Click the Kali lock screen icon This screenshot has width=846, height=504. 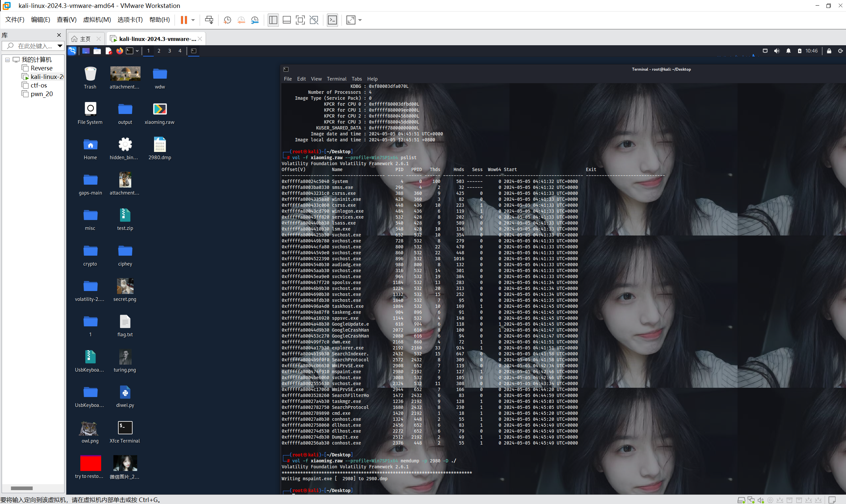[x=829, y=51]
